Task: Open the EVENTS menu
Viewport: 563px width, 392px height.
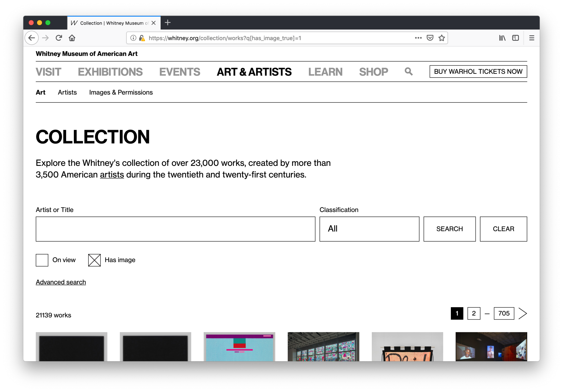Action: (x=180, y=72)
